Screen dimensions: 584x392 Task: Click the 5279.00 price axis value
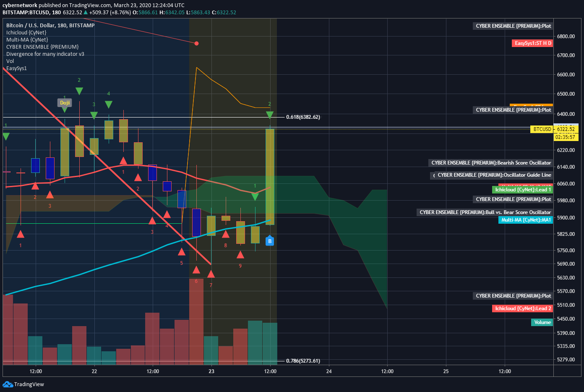point(566,360)
